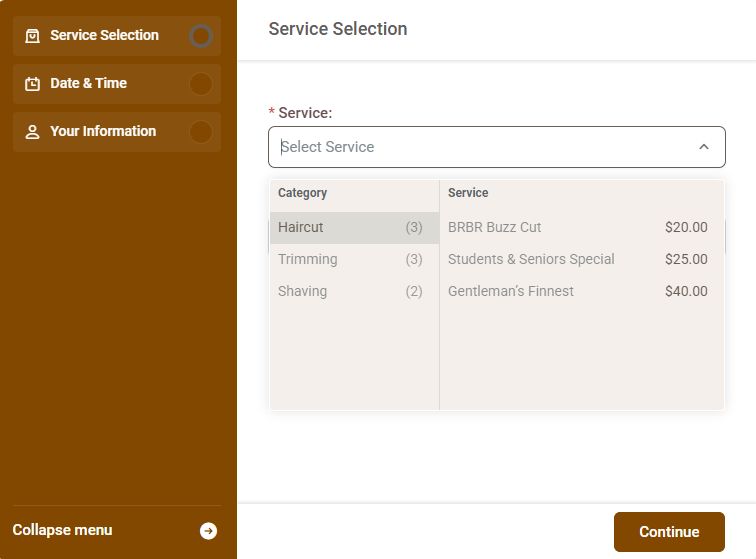Collapse the service dropdown using the chevron
Image resolution: width=756 pixels, height=559 pixels.
tap(703, 147)
